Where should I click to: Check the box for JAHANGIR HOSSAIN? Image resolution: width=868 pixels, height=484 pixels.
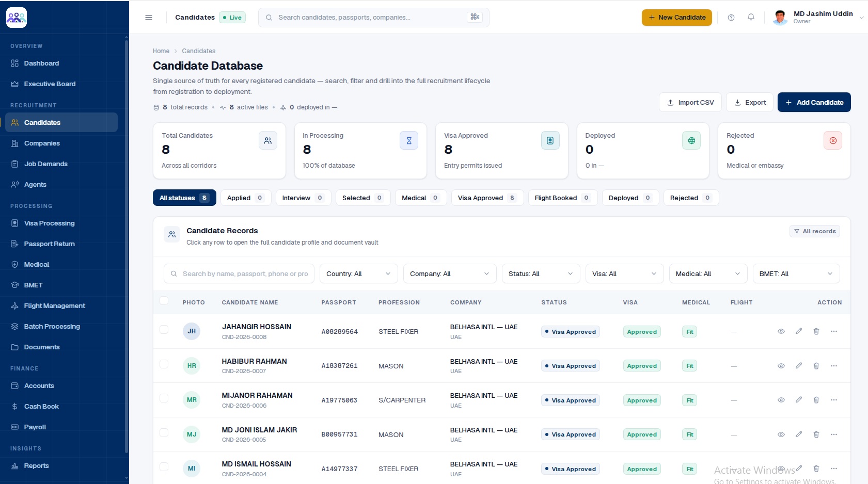[164, 330]
